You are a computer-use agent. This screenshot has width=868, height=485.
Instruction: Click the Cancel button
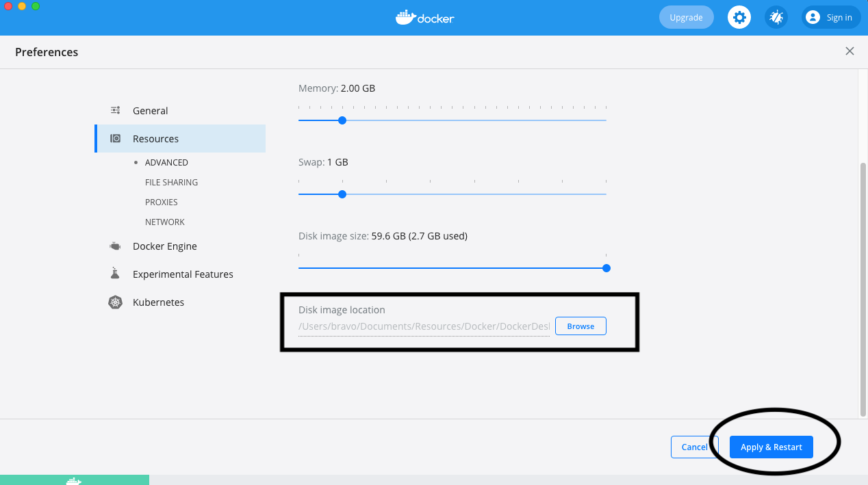694,447
